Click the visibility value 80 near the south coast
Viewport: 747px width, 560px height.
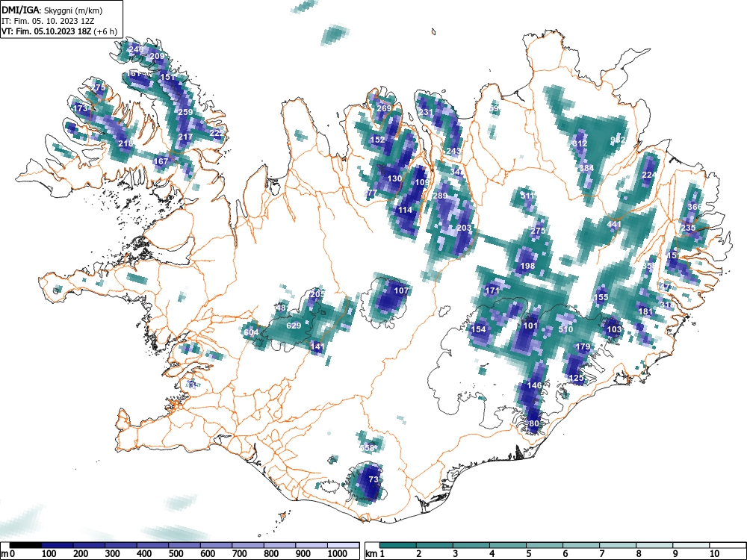[534, 423]
